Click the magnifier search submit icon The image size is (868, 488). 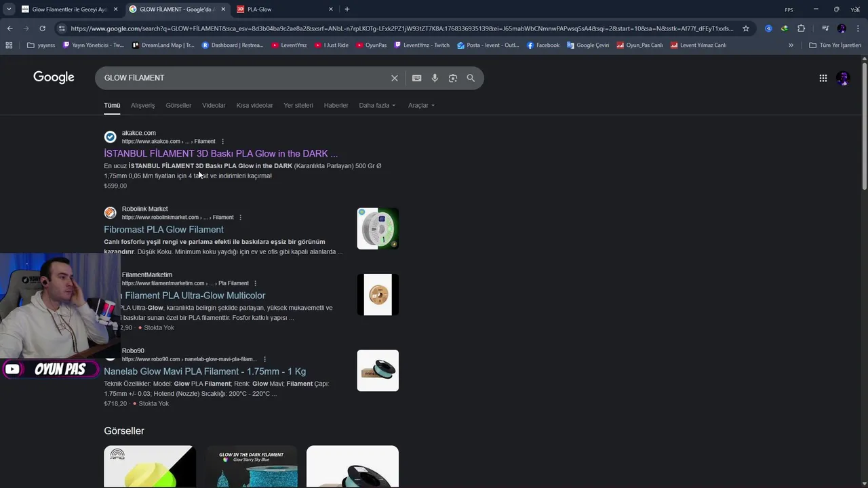(x=471, y=78)
